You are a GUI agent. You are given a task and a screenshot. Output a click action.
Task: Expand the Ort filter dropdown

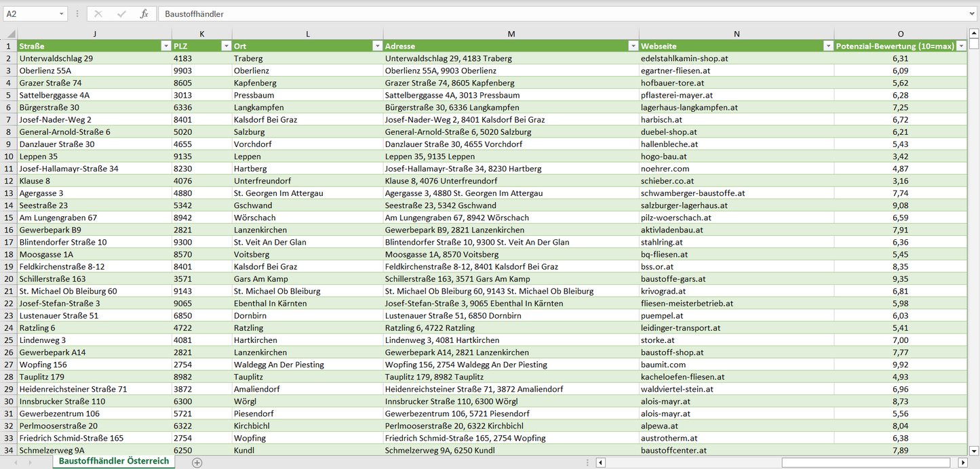coord(377,46)
